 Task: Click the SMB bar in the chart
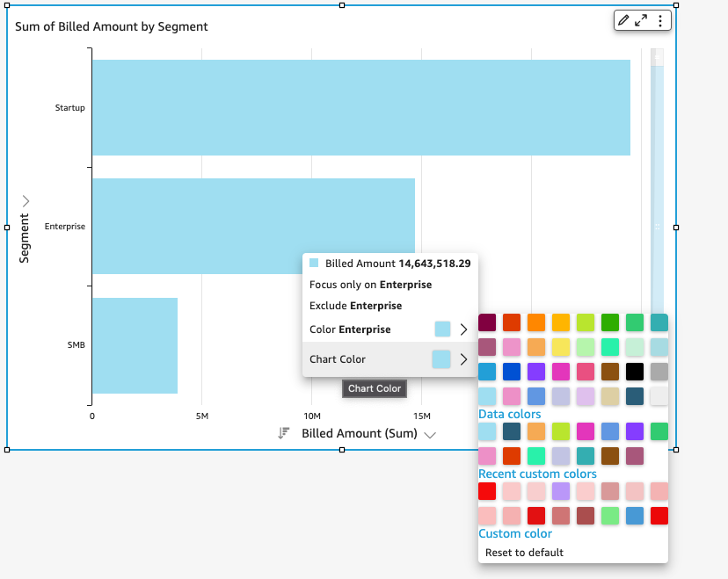(135, 345)
